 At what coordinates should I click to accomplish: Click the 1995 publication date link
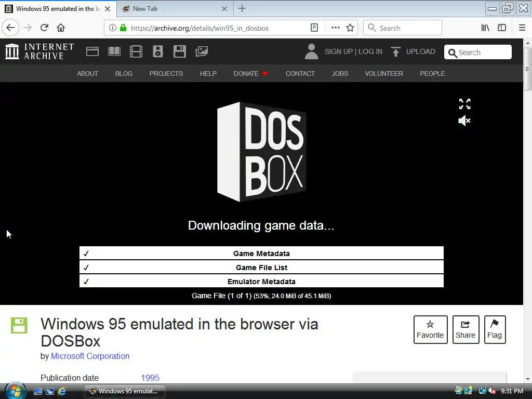click(150, 378)
